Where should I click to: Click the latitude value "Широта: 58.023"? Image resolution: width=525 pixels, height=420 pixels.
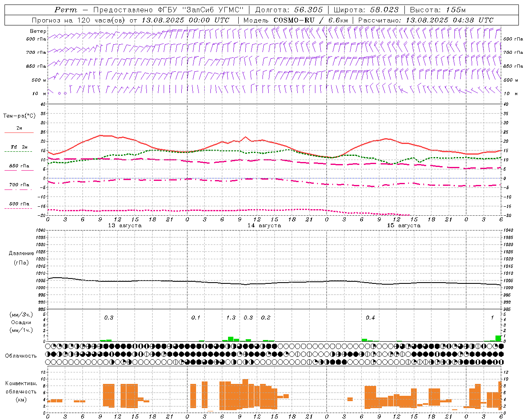tap(366, 10)
